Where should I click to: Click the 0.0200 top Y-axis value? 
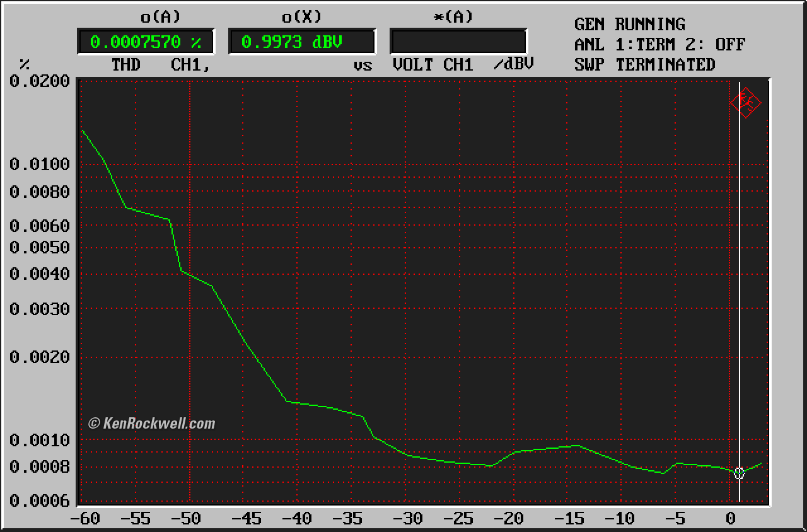39,81
